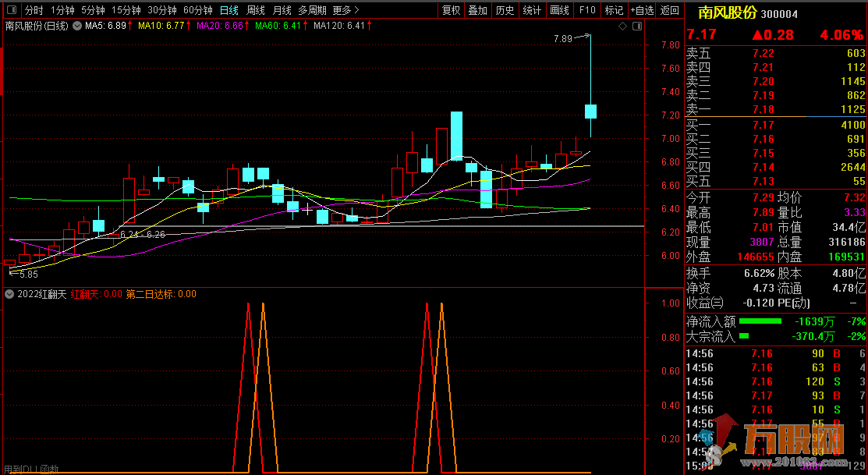Click the 返回 back button
868x475 pixels.
pos(670,10)
